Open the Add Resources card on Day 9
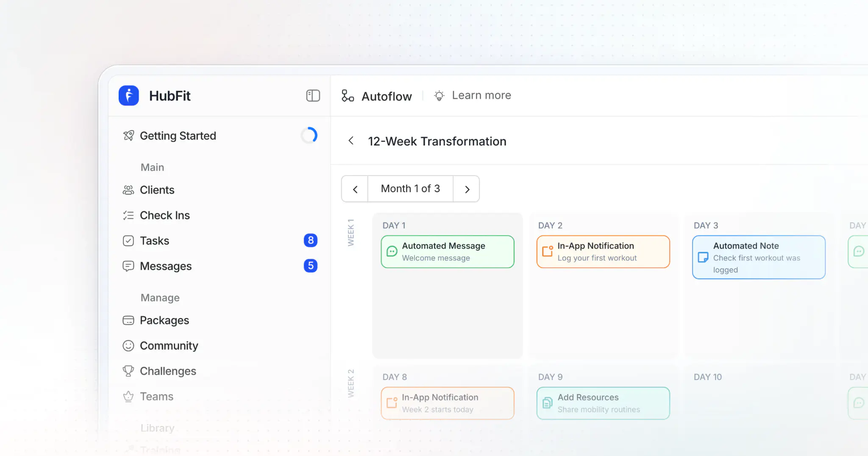 point(603,403)
